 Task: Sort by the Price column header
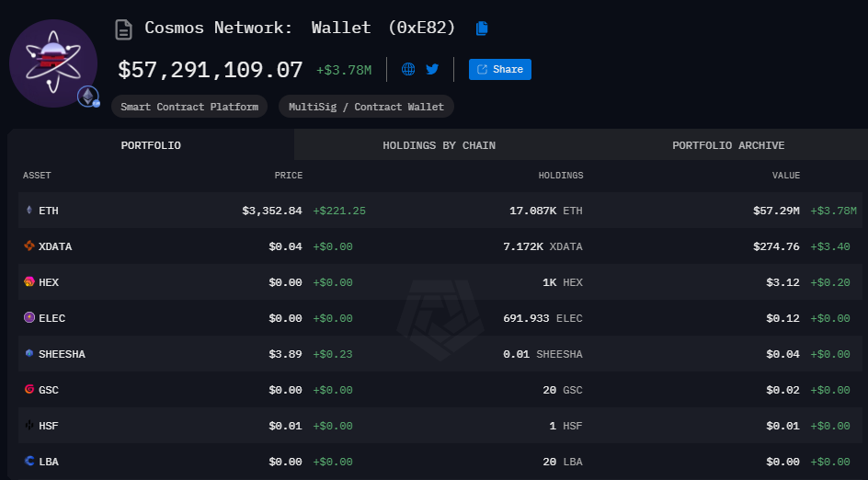click(288, 176)
